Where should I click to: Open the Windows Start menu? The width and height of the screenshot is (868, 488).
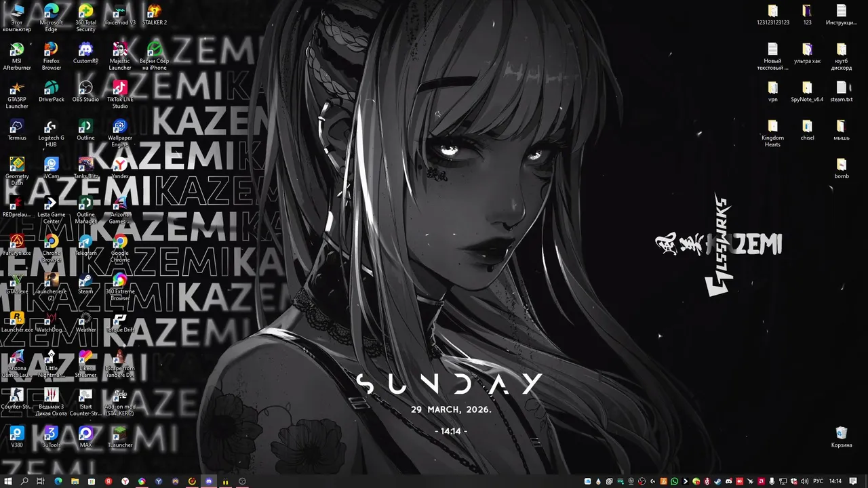click(x=7, y=481)
